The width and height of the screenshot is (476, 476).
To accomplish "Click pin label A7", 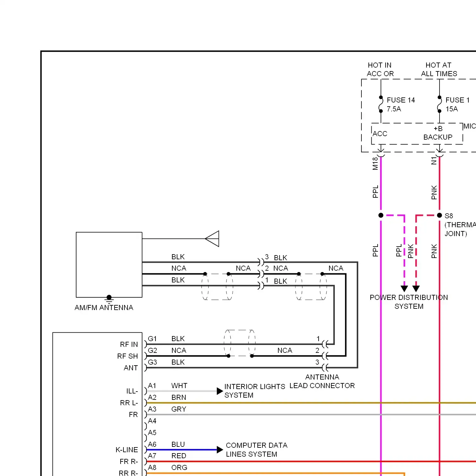I will pos(152,456).
